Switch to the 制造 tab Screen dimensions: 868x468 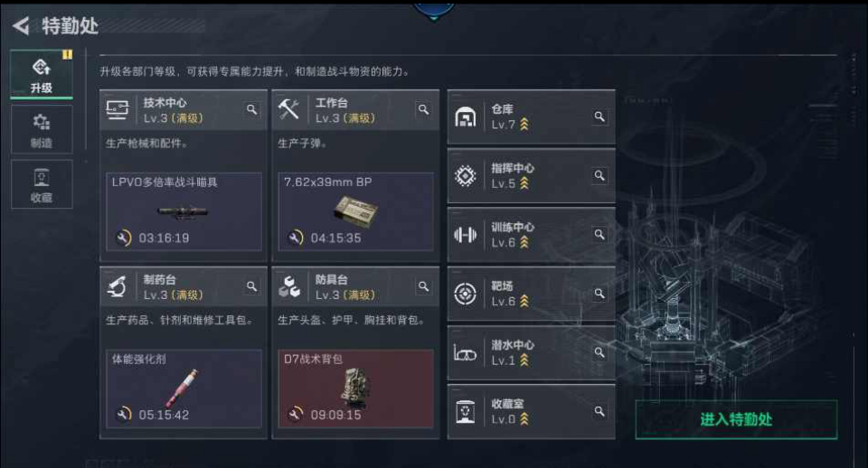point(42,129)
